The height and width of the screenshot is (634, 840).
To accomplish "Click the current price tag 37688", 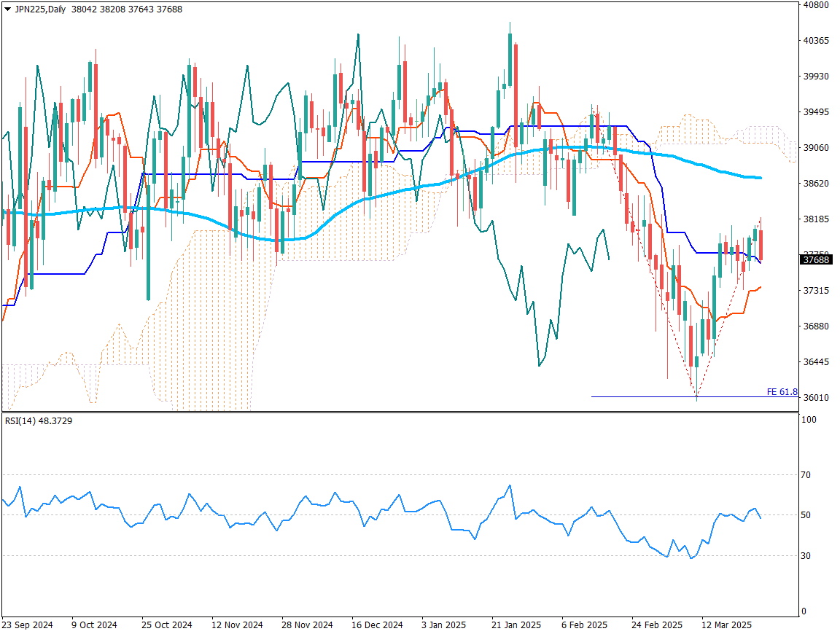I will (816, 259).
